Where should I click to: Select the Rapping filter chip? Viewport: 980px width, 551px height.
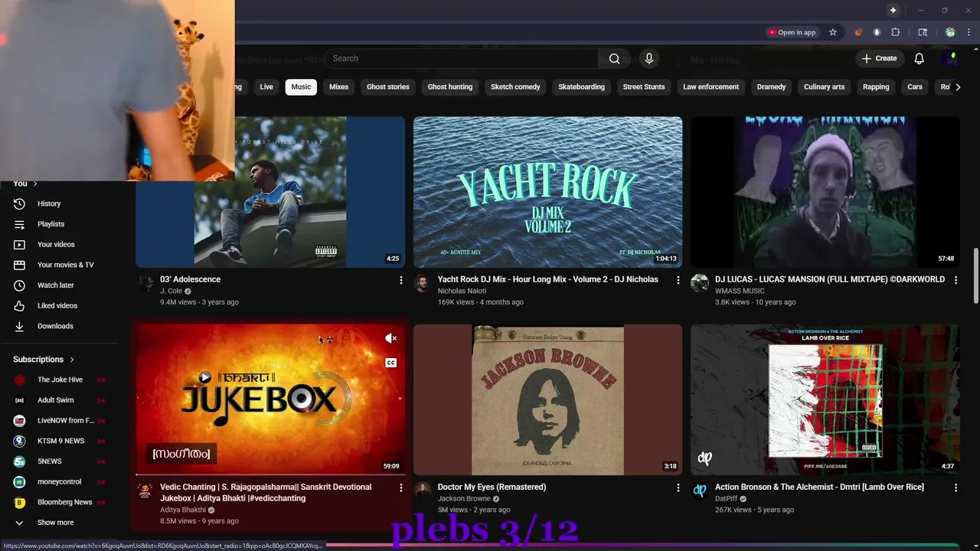click(876, 87)
